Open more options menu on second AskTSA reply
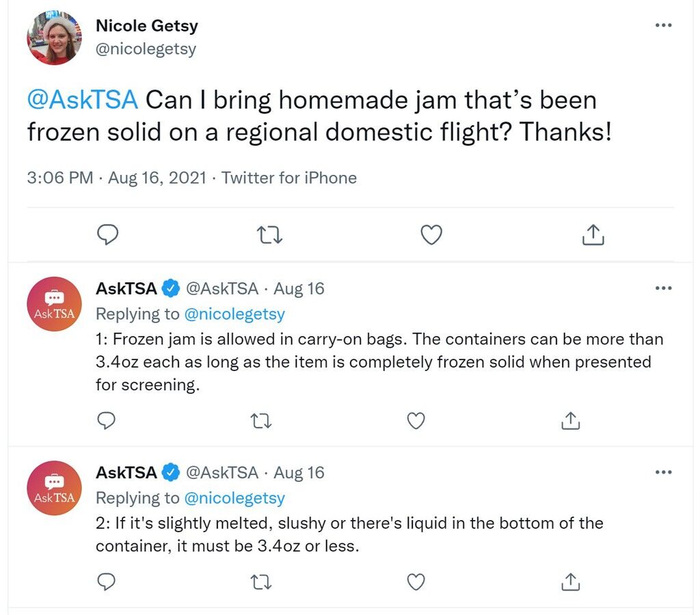Viewport: 700px width, 615px height. click(663, 471)
